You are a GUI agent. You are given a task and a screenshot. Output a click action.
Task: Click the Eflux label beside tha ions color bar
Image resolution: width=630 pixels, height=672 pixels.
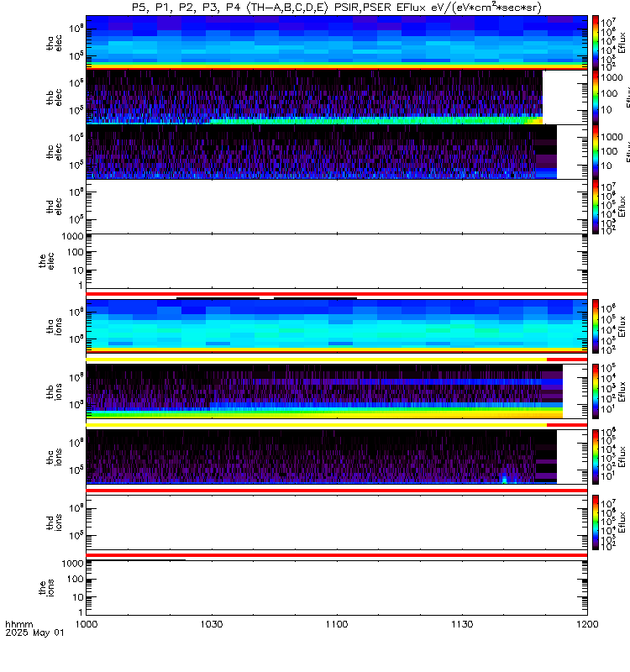tap(622, 327)
